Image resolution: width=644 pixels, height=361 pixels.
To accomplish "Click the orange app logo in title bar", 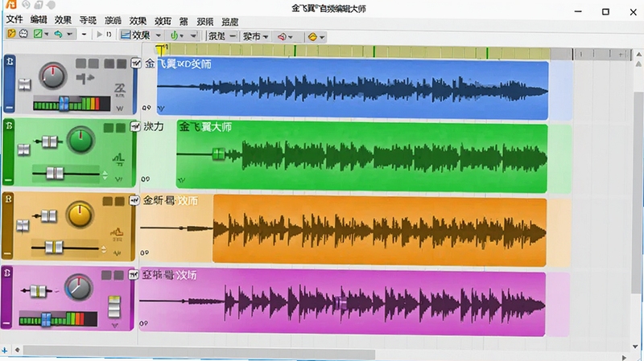I will (11, 5).
